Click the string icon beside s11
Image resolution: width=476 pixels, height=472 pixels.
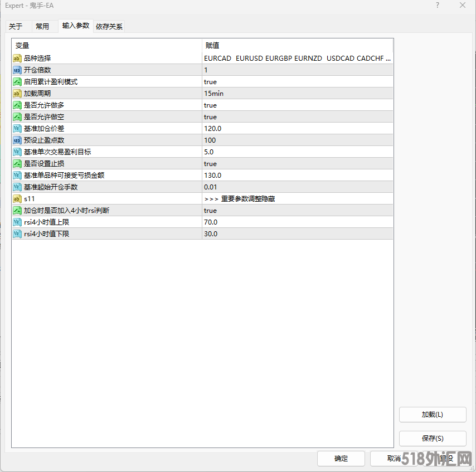(x=17, y=198)
